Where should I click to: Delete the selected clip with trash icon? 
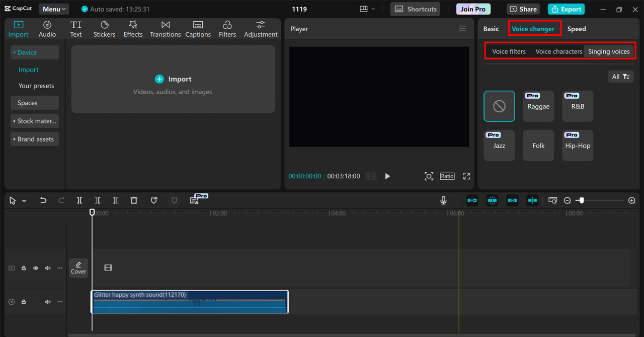134,200
